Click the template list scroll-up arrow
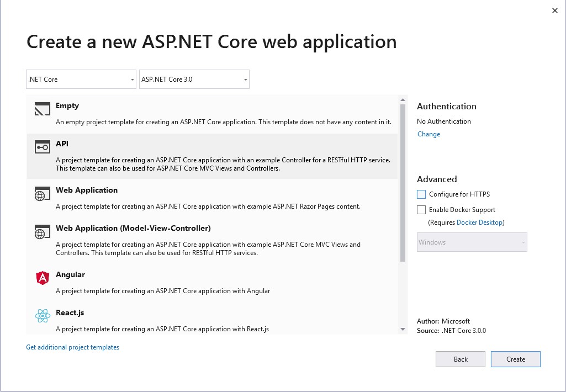Screen dimensions: 566x392 (403, 100)
